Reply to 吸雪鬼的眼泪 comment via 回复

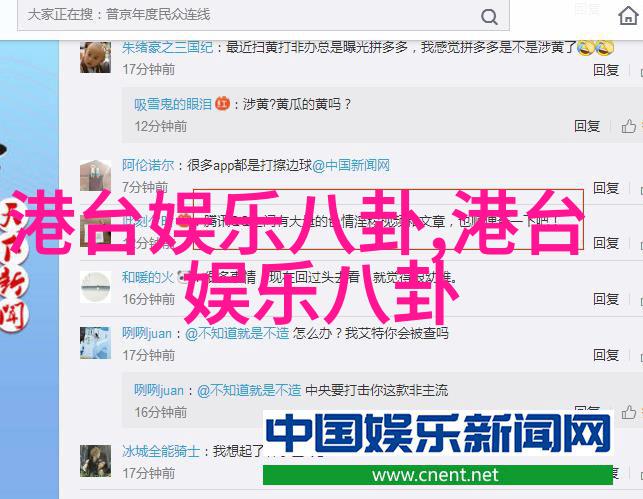(587, 126)
